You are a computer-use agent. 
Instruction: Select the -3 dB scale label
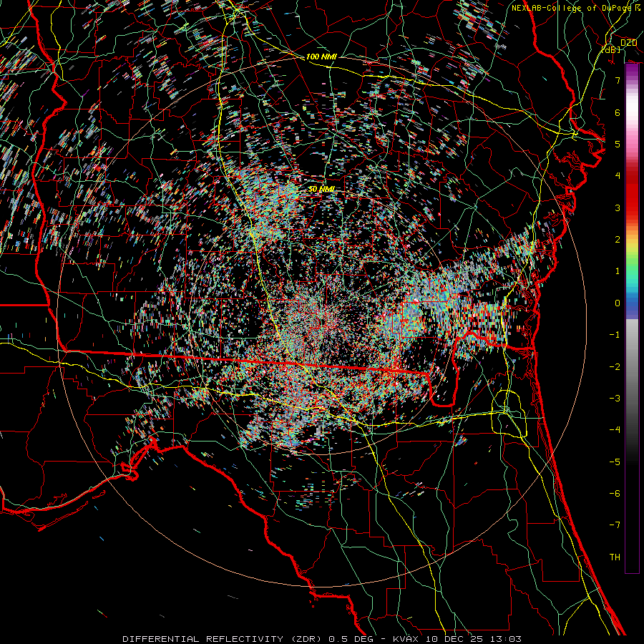tap(615, 399)
